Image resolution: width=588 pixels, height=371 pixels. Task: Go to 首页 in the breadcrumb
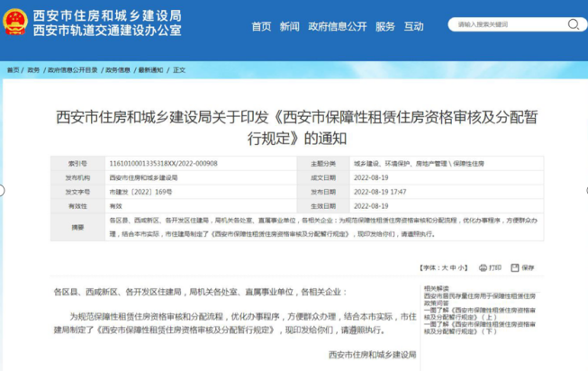click(14, 70)
